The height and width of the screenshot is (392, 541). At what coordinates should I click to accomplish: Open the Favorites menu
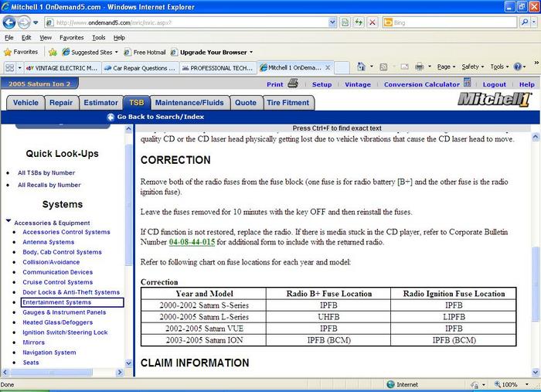(71, 38)
